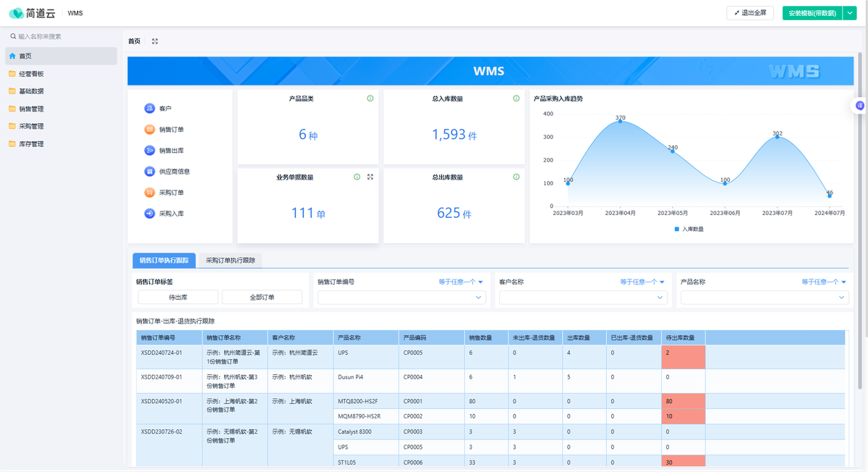
Task: Expand 业务单据数量 card with fullscreen icon
Action: click(370, 177)
